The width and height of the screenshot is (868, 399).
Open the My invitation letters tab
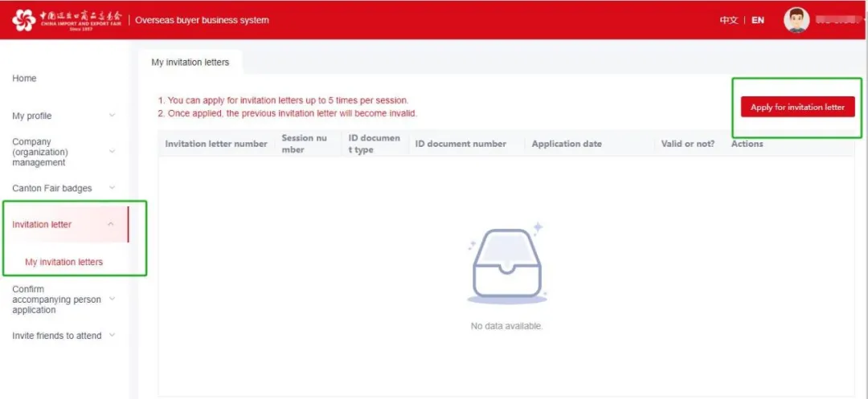[x=190, y=63]
